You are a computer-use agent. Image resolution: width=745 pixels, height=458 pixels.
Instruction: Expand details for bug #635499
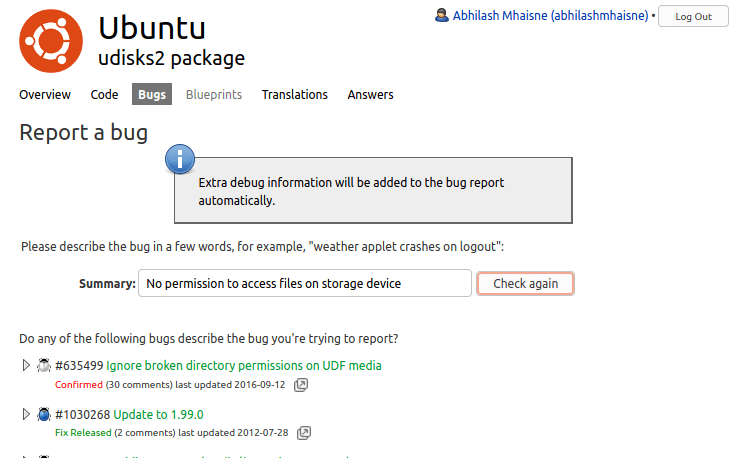[27, 365]
